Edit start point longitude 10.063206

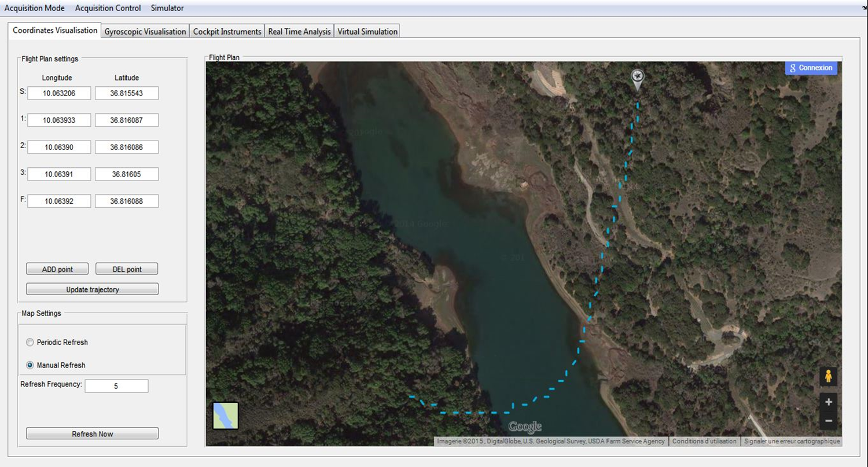point(59,93)
